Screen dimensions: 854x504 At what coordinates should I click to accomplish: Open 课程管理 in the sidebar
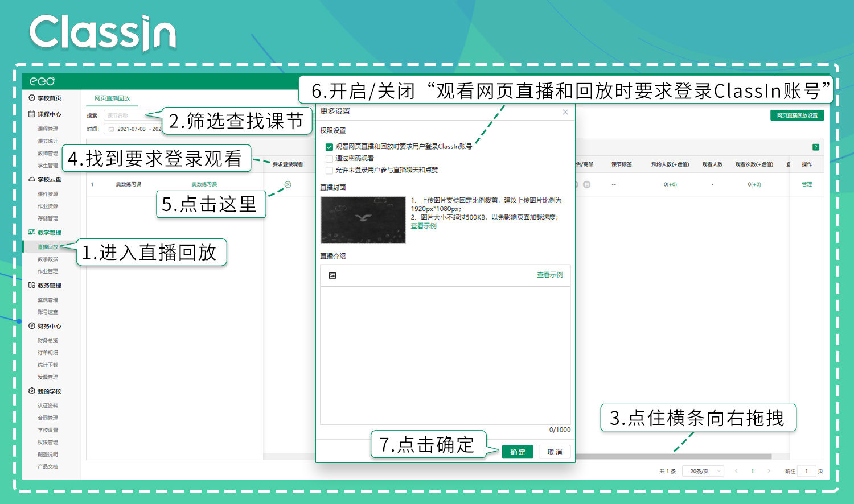[x=48, y=129]
